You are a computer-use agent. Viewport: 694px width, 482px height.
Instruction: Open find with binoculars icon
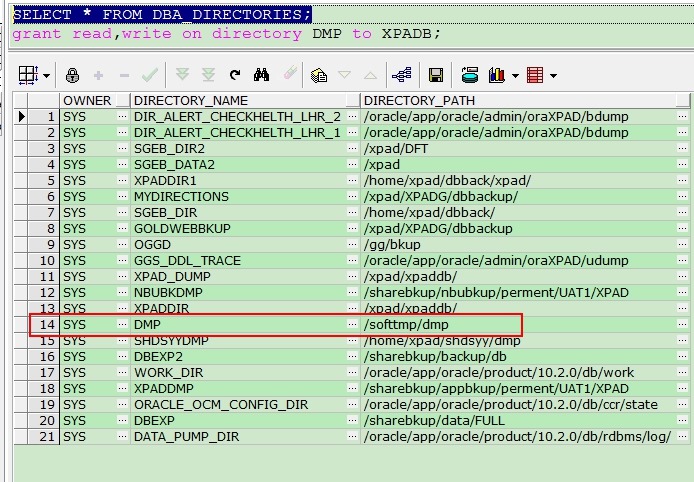pyautogui.click(x=262, y=75)
